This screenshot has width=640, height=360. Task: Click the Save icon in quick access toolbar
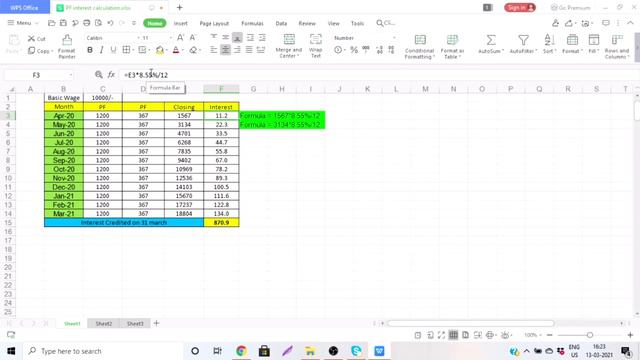click(63, 23)
